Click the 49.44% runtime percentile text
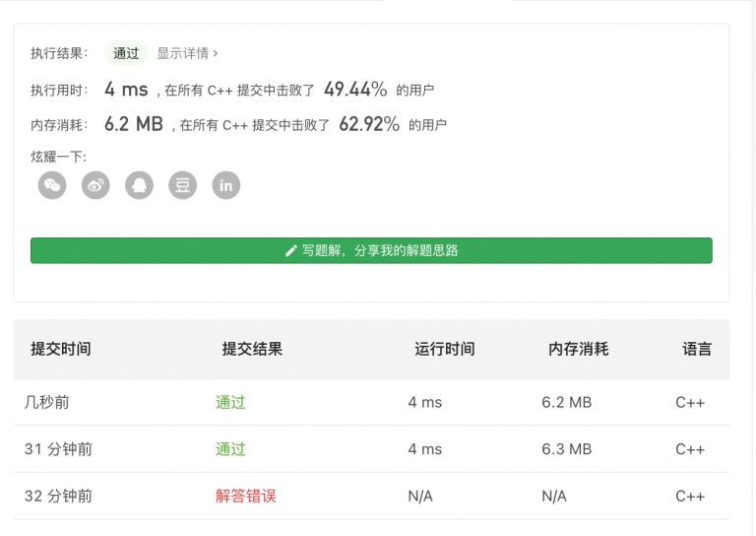This screenshot has height=536, width=756. (355, 90)
